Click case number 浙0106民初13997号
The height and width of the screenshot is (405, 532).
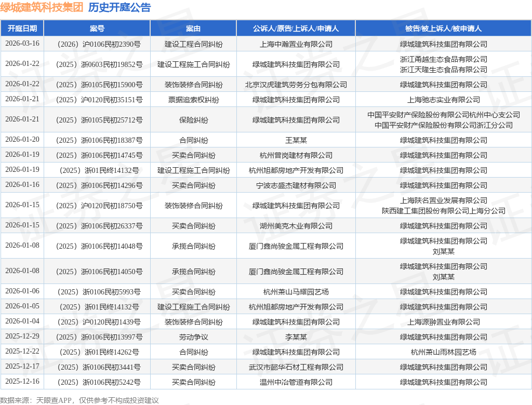[99, 337]
